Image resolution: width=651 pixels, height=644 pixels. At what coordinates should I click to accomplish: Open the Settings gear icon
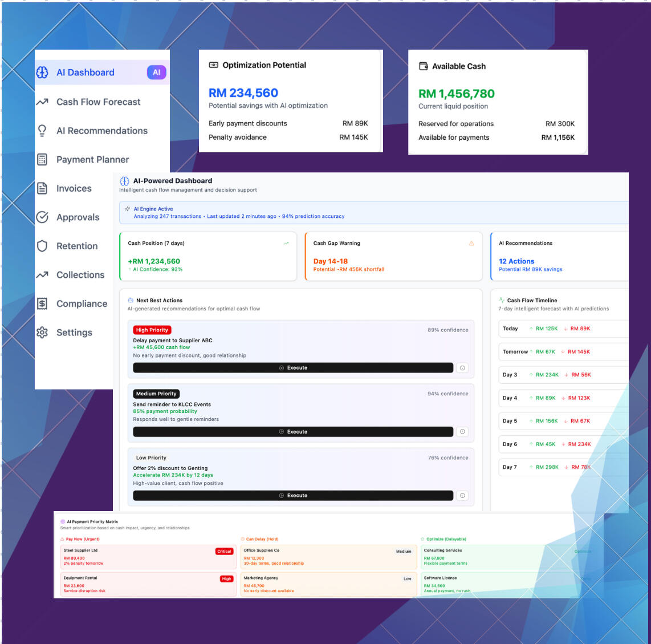[x=42, y=332]
